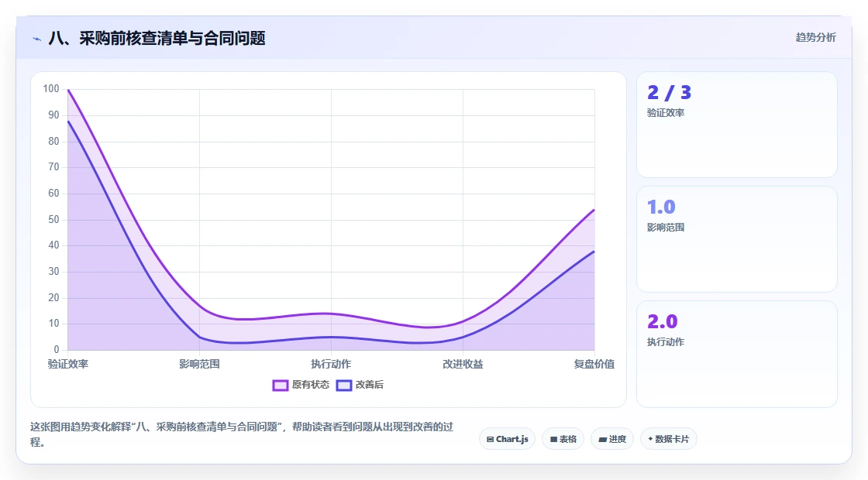Click the 趋势分析 label in header

coord(815,37)
